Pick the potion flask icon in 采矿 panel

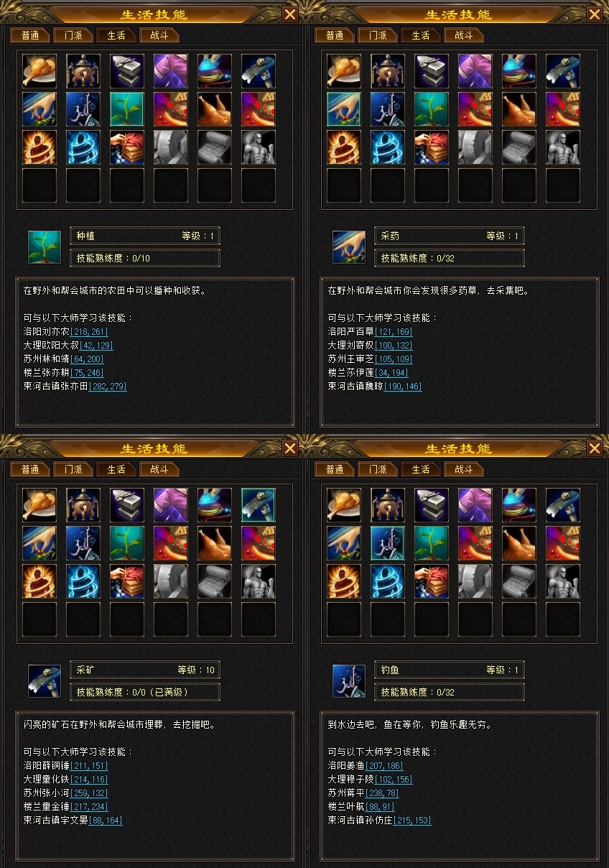click(x=215, y=505)
